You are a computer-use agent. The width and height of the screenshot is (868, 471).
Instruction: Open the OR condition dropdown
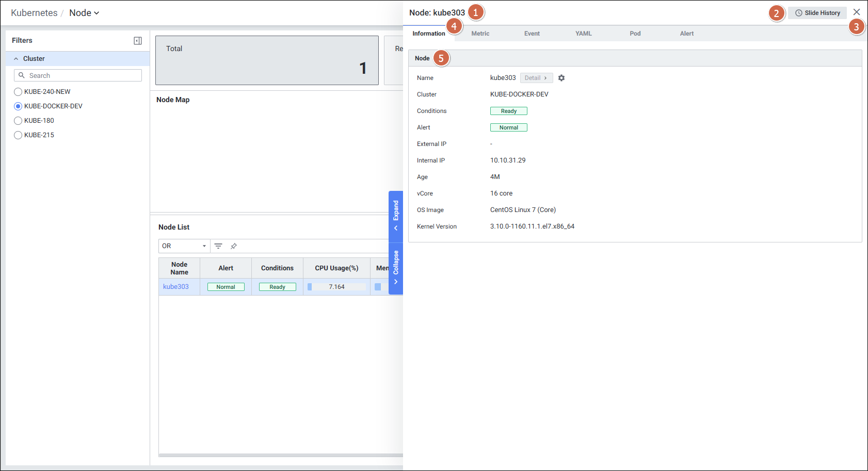pos(184,246)
